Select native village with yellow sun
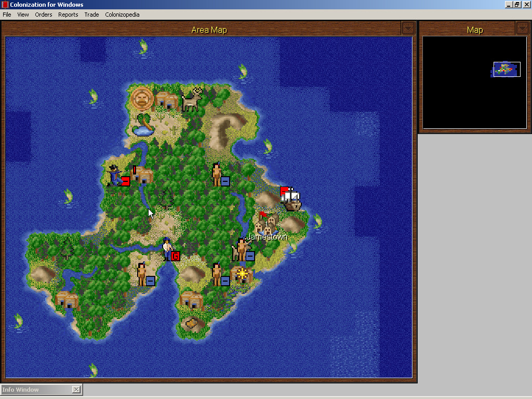 point(242,274)
